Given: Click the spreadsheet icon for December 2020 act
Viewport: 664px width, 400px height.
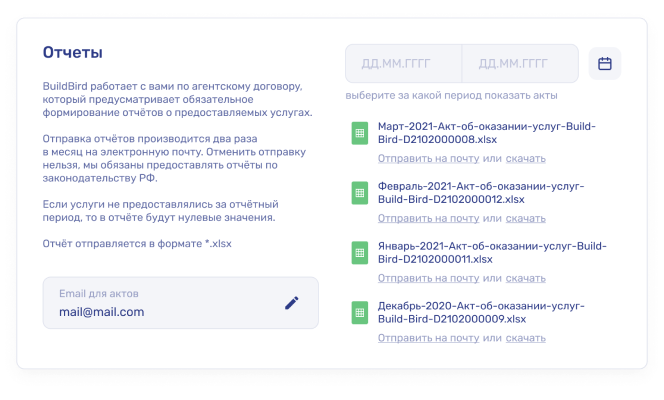Looking at the screenshot, I should click(x=359, y=312).
